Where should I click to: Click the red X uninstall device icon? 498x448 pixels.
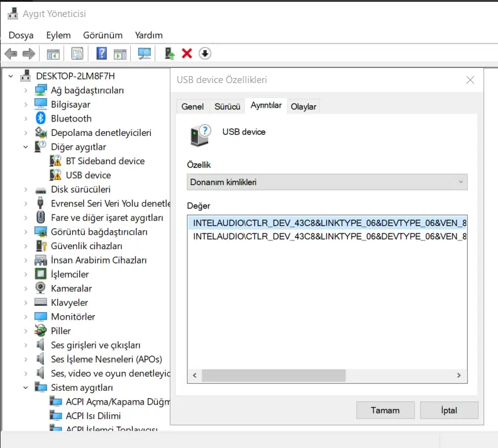[x=187, y=53]
